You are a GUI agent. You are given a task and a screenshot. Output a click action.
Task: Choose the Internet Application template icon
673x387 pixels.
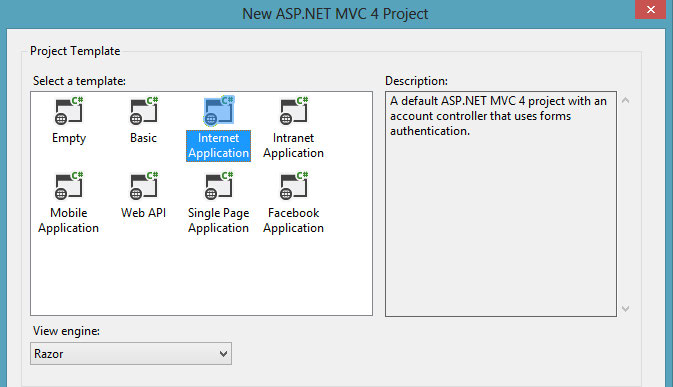[219, 110]
